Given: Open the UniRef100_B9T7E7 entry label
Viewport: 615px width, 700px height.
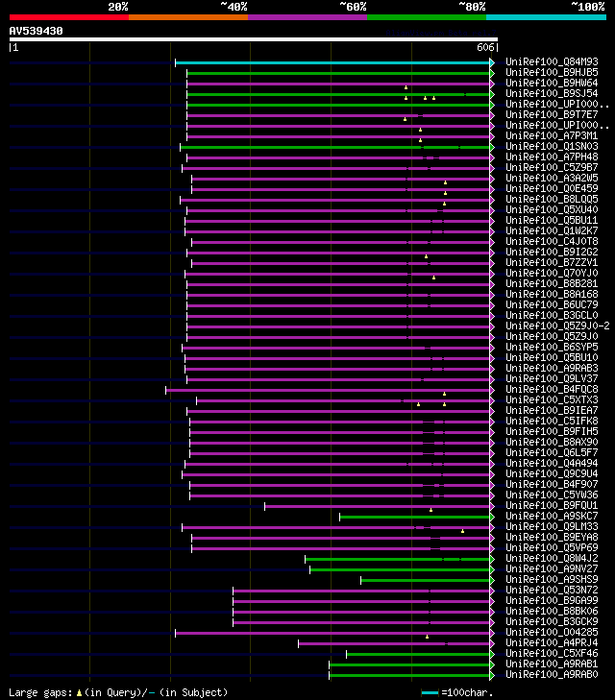Looking at the screenshot, I should tap(552, 114).
